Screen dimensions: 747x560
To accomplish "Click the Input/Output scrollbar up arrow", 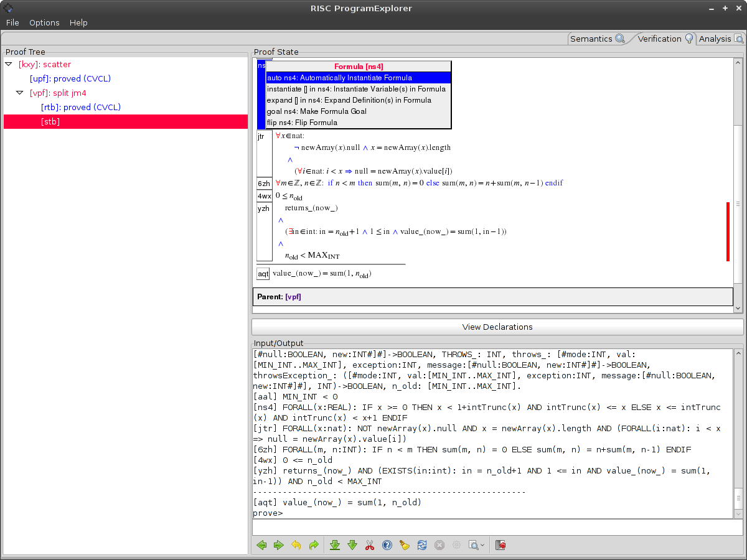I will click(738, 353).
